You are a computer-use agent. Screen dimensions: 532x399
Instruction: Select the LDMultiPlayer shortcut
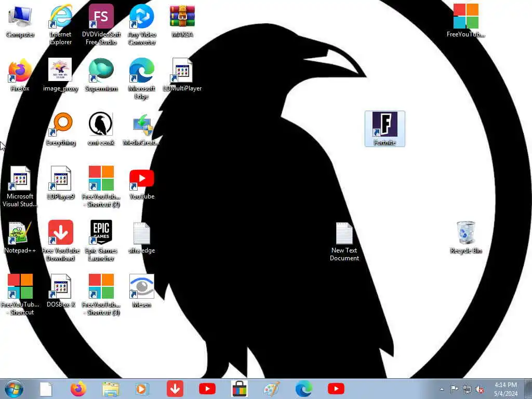pyautogui.click(x=182, y=75)
